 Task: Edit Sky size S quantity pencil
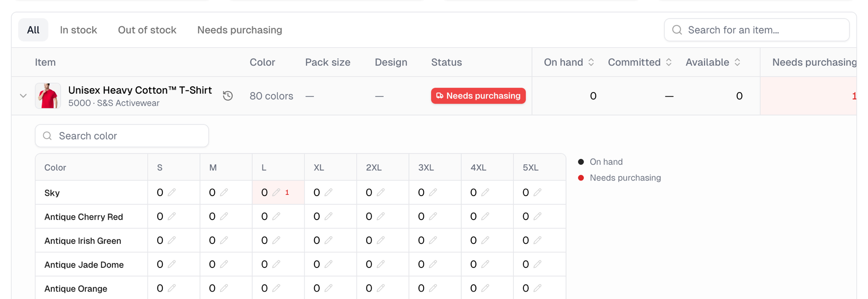click(x=172, y=192)
